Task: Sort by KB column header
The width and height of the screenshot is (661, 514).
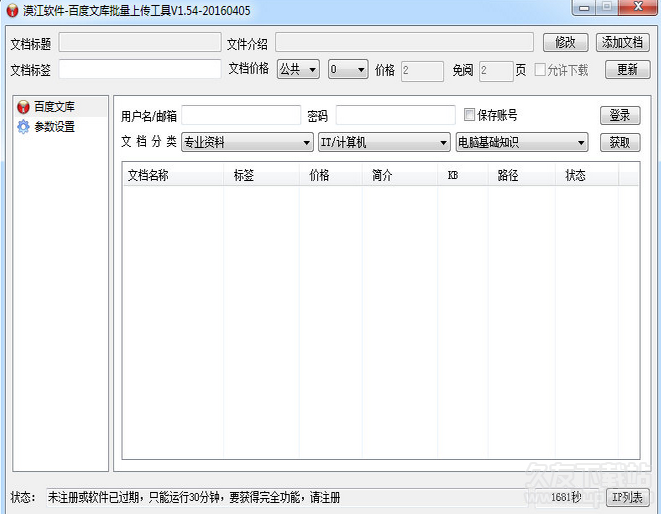Action: [x=463, y=175]
